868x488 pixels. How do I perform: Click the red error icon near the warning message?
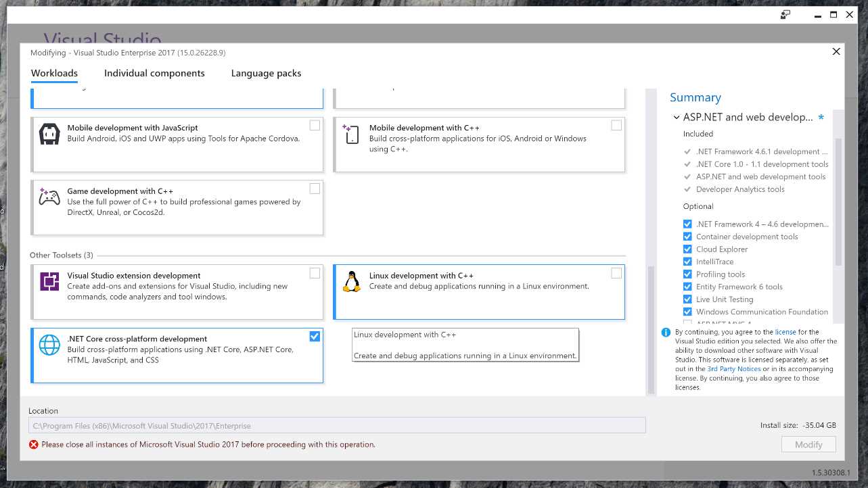[x=34, y=444]
